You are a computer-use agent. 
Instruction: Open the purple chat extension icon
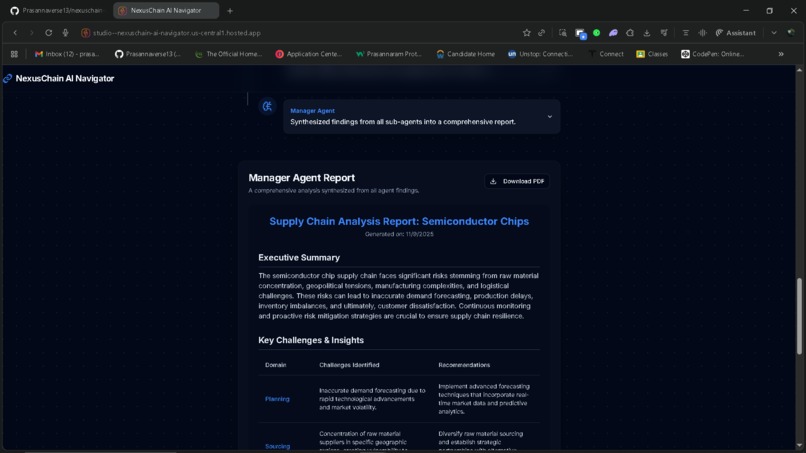tap(613, 33)
